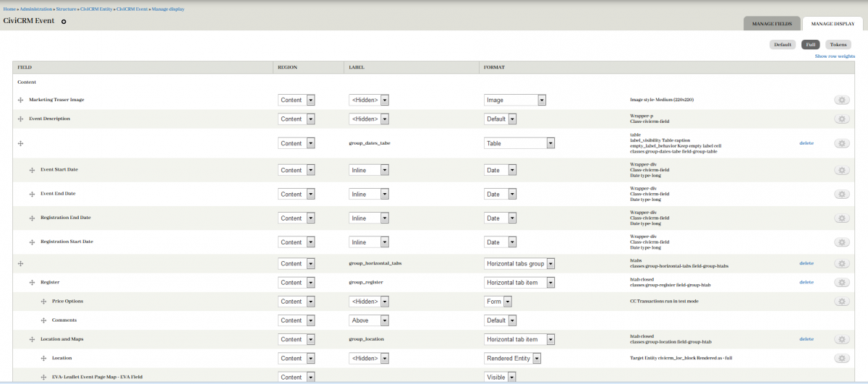This screenshot has height=384, width=868.
Task: Open Horizontal tab item dropdown for Register
Action: (x=519, y=282)
